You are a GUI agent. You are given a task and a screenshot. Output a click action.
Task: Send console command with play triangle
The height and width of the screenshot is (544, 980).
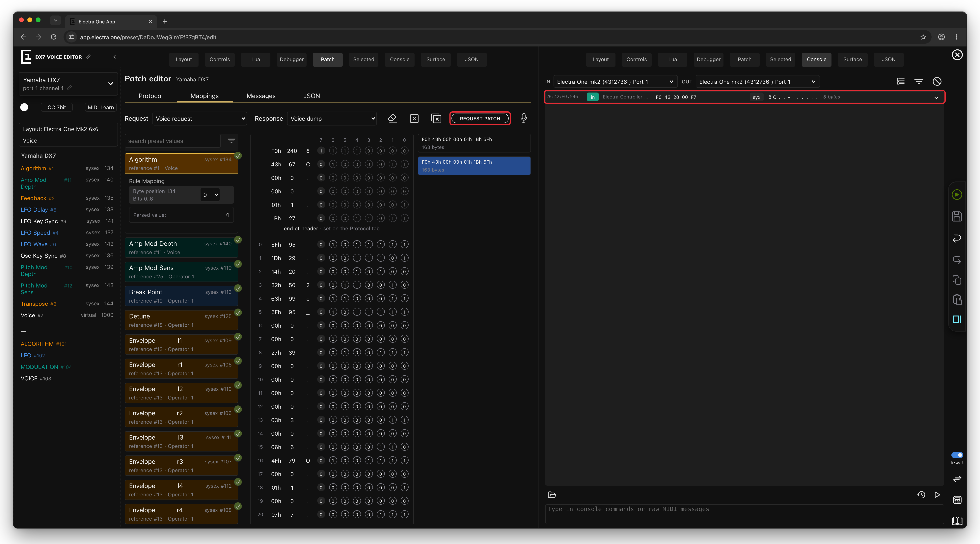(x=937, y=495)
